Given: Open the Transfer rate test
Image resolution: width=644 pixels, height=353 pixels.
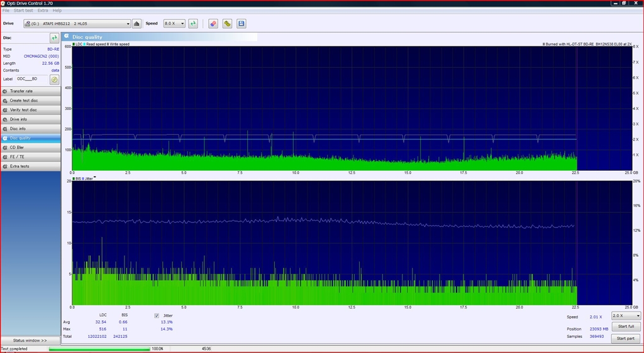Looking at the screenshot, I should pos(31,91).
